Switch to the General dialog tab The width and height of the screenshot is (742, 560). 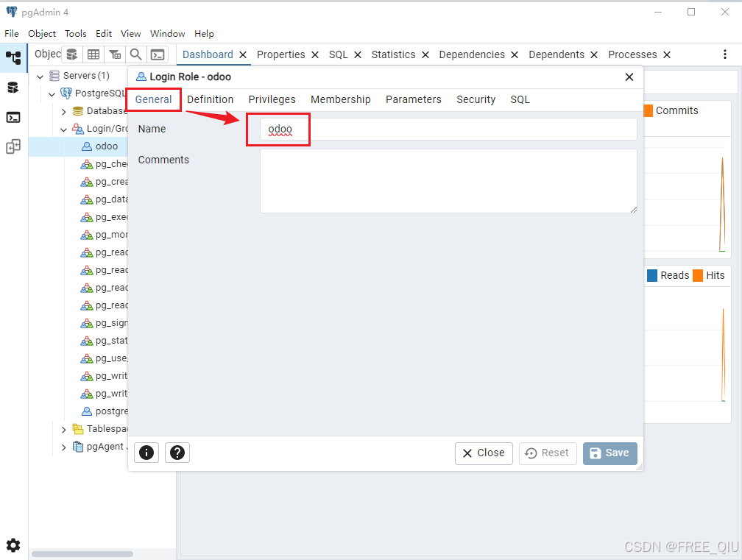pyautogui.click(x=153, y=99)
